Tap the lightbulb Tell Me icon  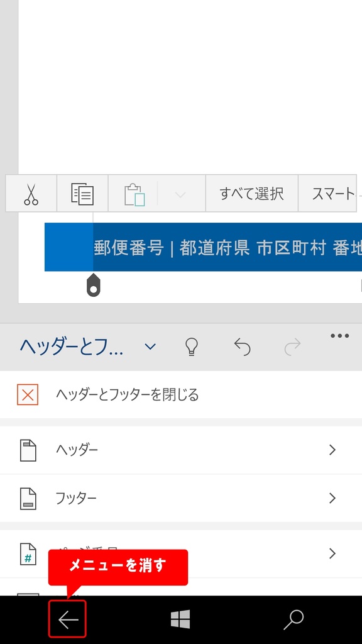click(x=191, y=347)
